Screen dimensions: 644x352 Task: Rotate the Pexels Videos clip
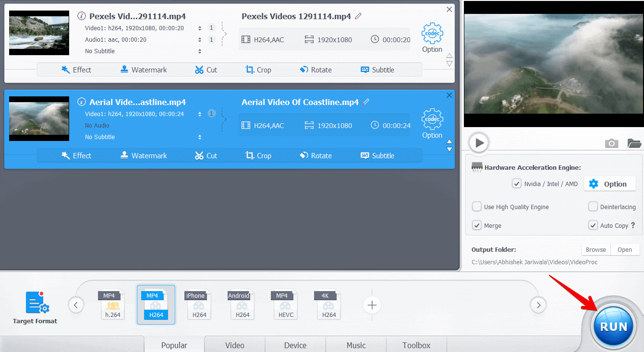click(316, 70)
